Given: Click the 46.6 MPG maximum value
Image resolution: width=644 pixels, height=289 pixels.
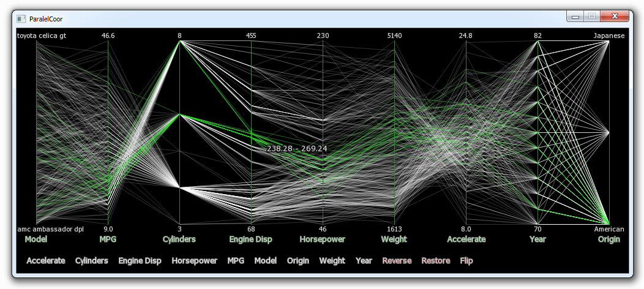Looking at the screenshot, I should [108, 36].
